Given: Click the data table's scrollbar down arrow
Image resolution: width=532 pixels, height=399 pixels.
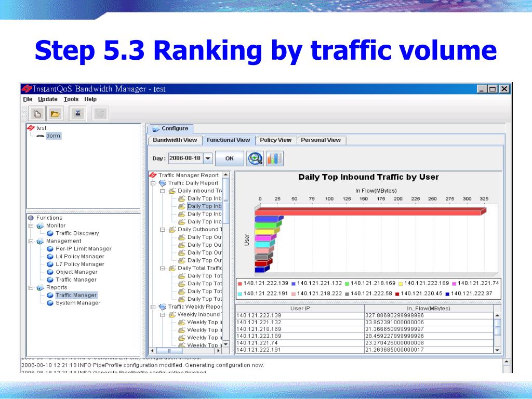Looking at the screenshot, I should [497, 350].
